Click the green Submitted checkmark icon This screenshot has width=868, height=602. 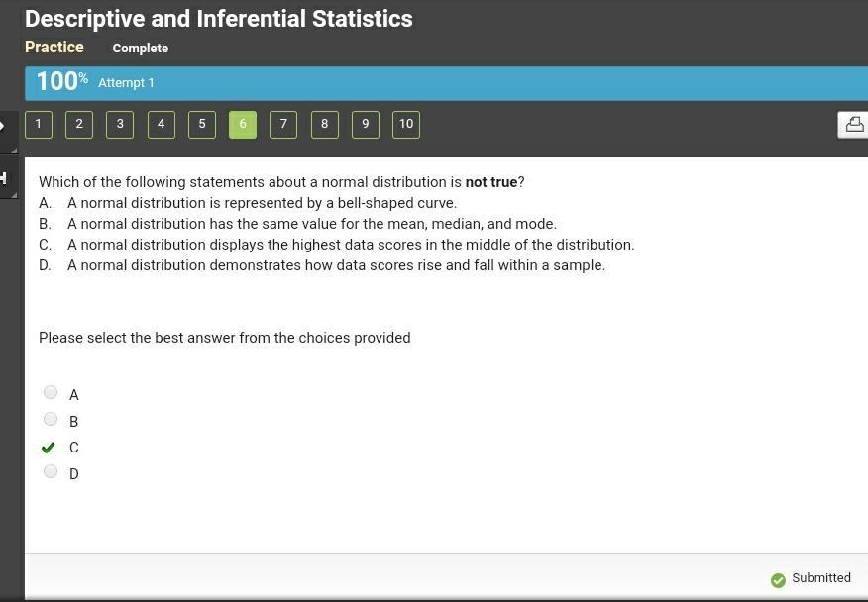[x=778, y=580]
